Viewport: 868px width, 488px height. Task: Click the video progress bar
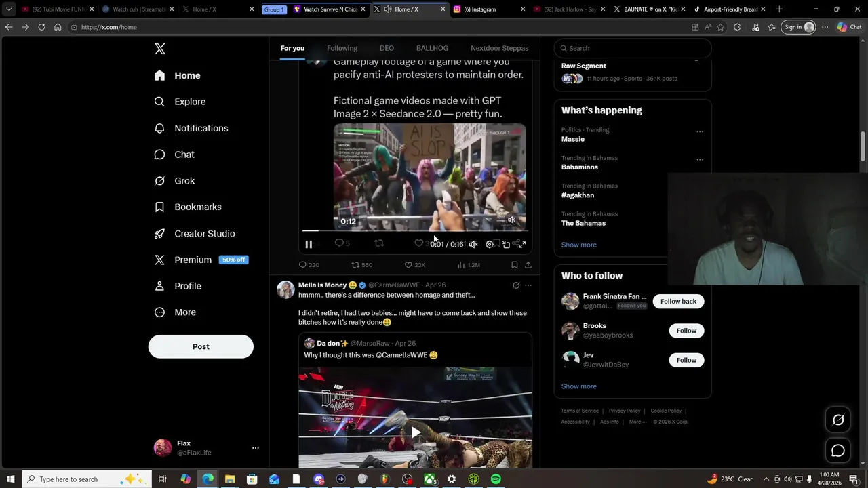[414, 231]
